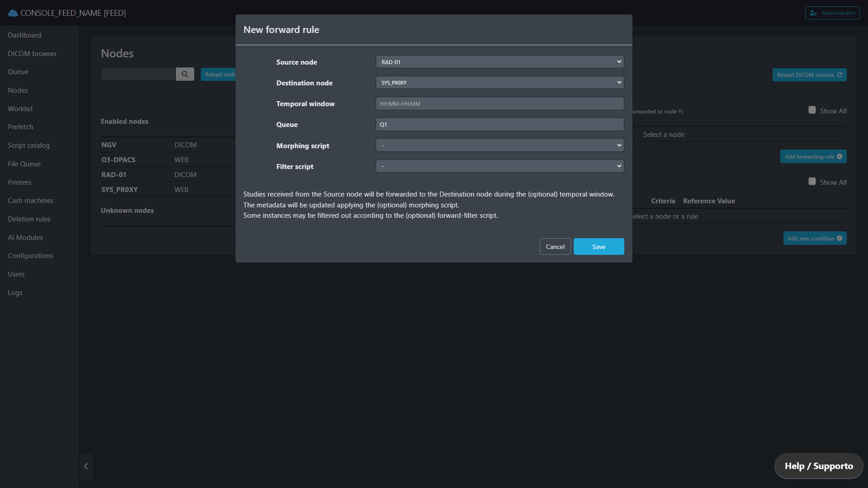Image resolution: width=868 pixels, height=488 pixels.
Task: Go to Script catalog menu item
Action: (28, 145)
